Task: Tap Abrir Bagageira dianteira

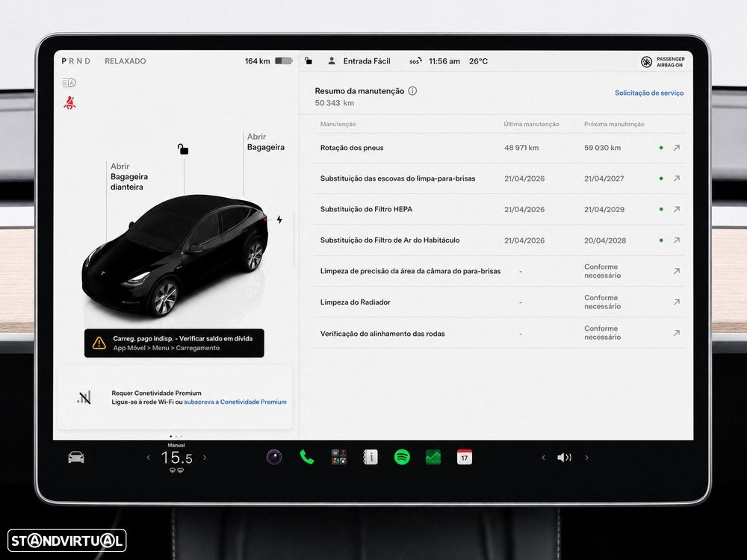Action: 129,177
